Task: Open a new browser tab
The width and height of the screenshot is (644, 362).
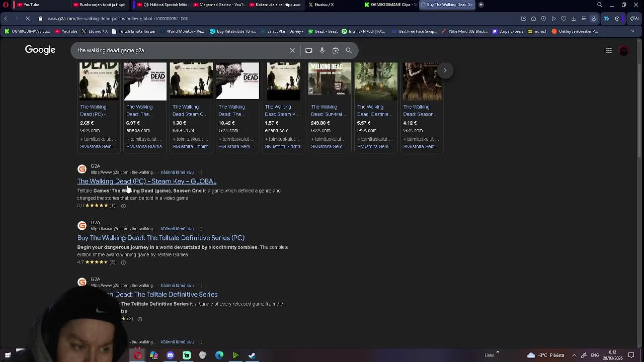Action: pos(481,5)
